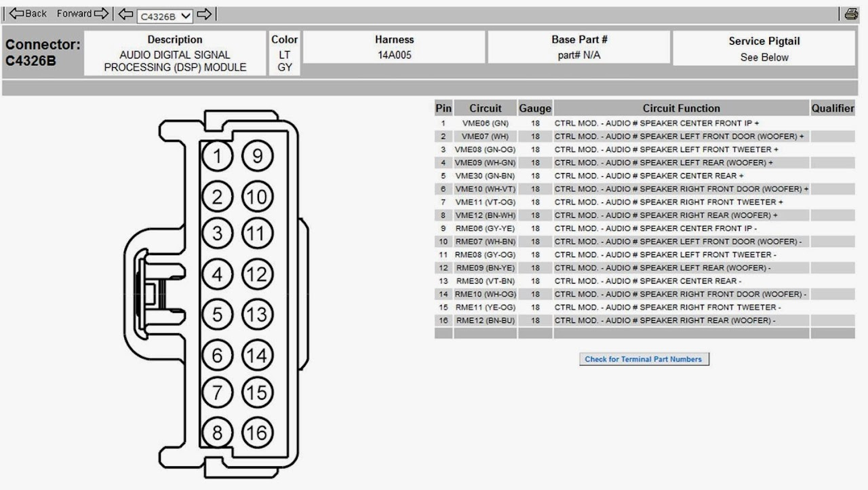
Task: Click pin 12 circle in diagram
Action: 257,275
